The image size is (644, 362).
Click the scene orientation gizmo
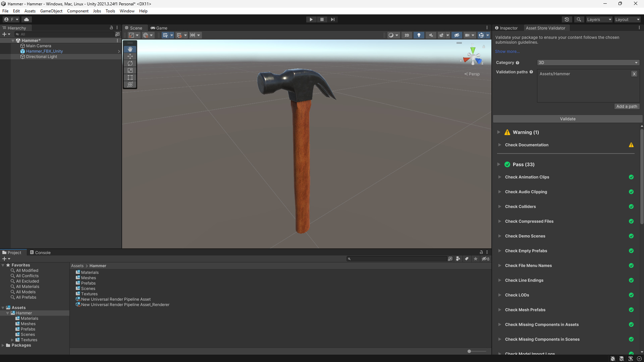473,56
